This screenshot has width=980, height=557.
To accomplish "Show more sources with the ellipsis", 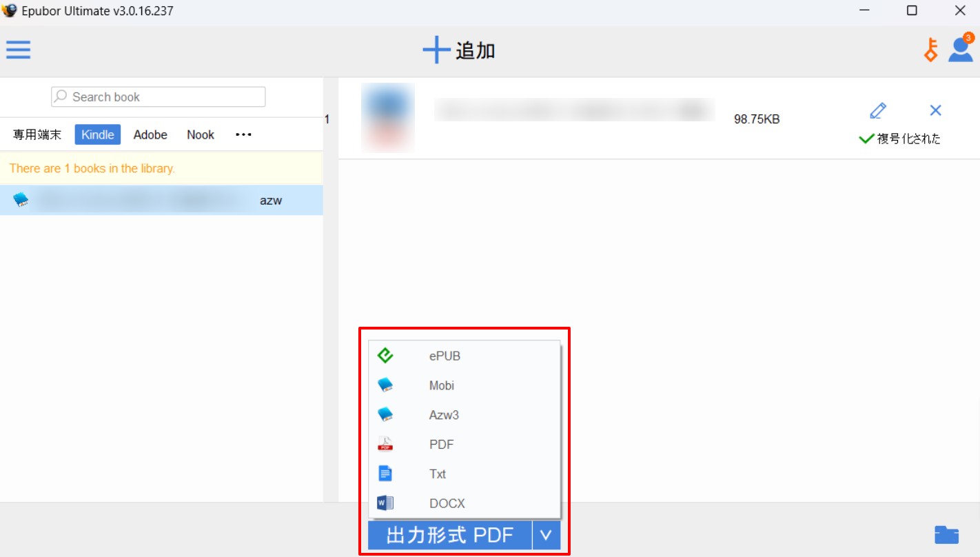I will click(x=243, y=134).
